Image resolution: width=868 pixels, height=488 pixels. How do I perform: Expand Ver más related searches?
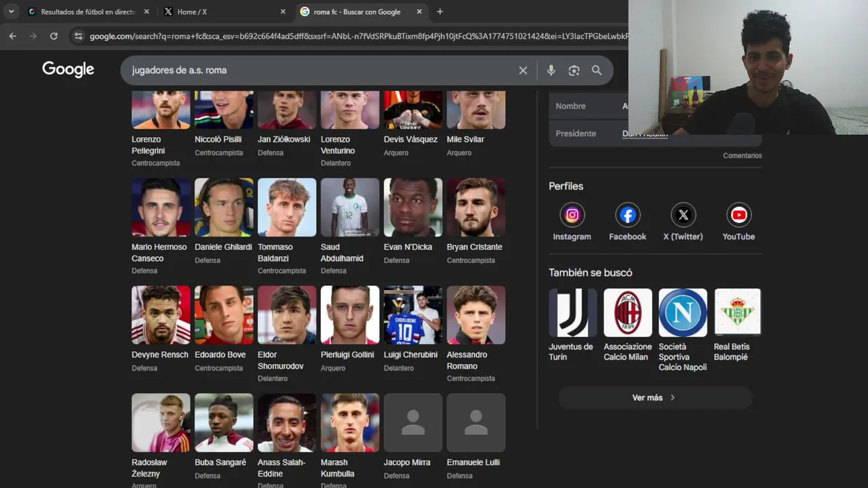(655, 398)
